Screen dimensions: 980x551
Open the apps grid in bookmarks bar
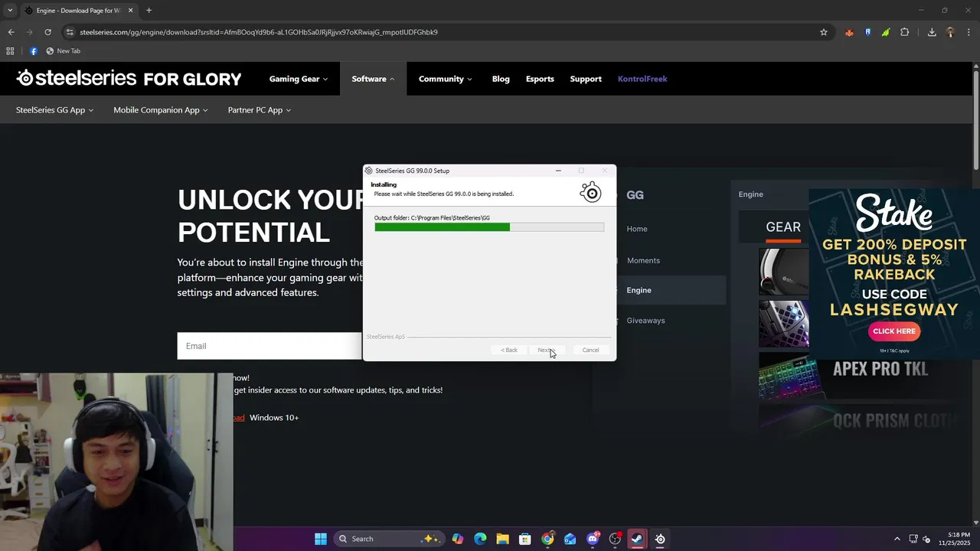[x=10, y=51]
